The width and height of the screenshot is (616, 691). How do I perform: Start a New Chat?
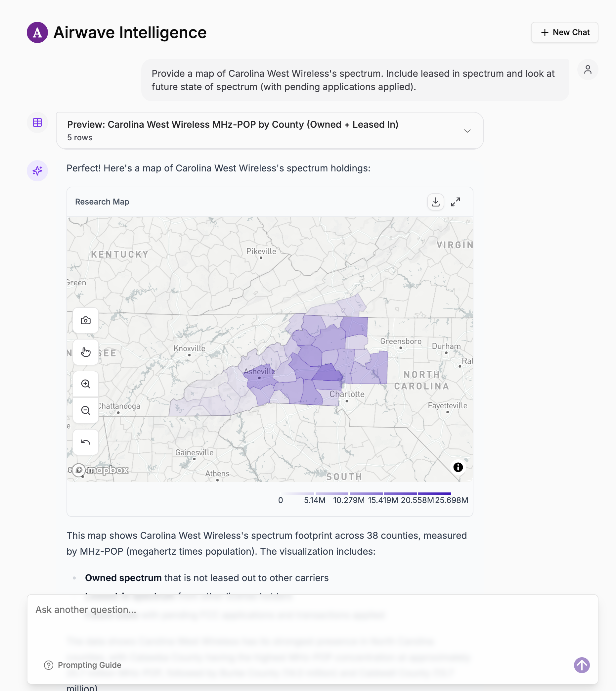click(564, 32)
